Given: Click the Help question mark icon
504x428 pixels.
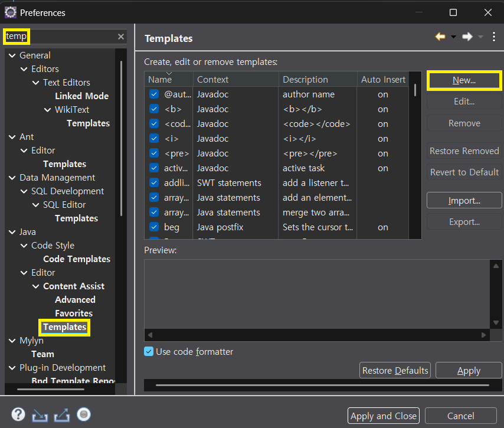Looking at the screenshot, I should point(18,415).
